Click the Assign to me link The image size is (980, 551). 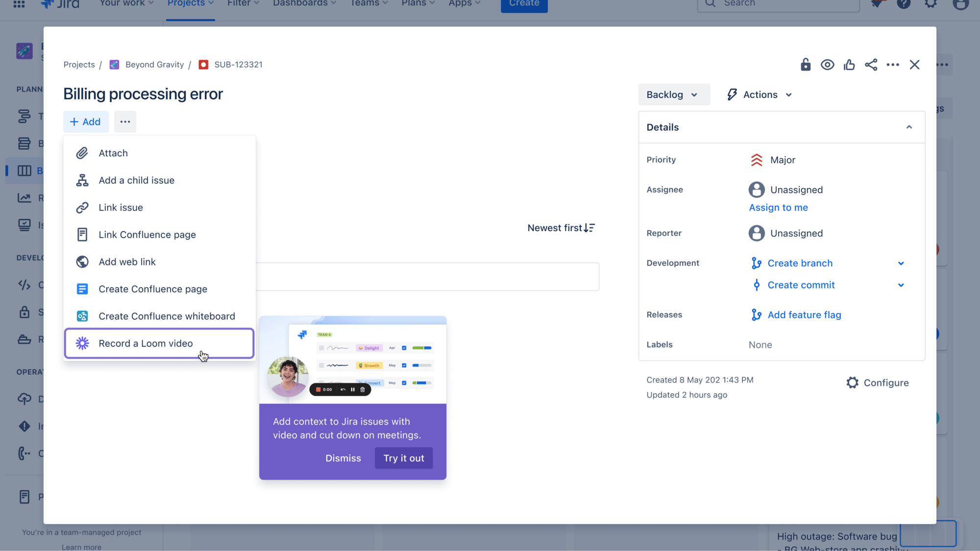[778, 208]
